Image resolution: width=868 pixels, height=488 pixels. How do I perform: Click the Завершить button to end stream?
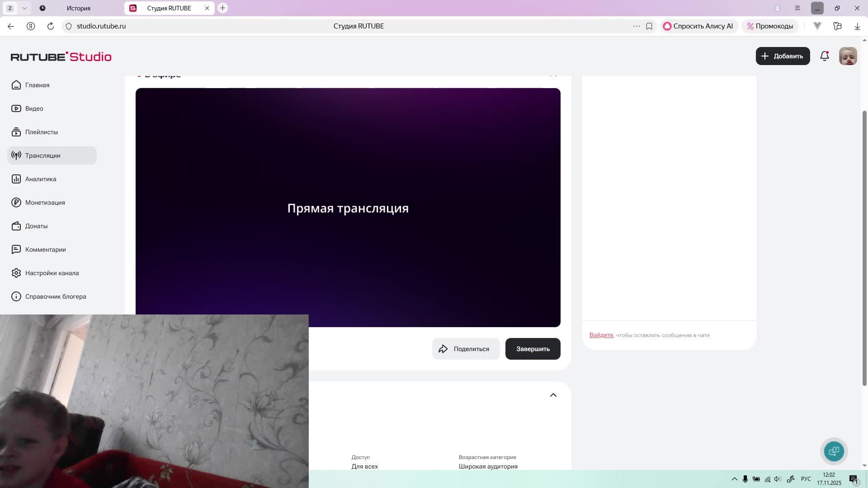coord(533,349)
